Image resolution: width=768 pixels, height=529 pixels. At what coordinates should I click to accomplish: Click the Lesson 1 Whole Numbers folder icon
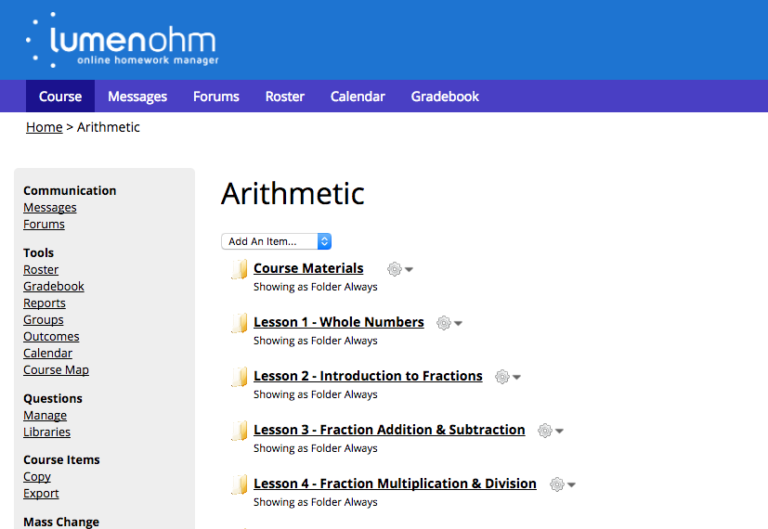(x=239, y=323)
